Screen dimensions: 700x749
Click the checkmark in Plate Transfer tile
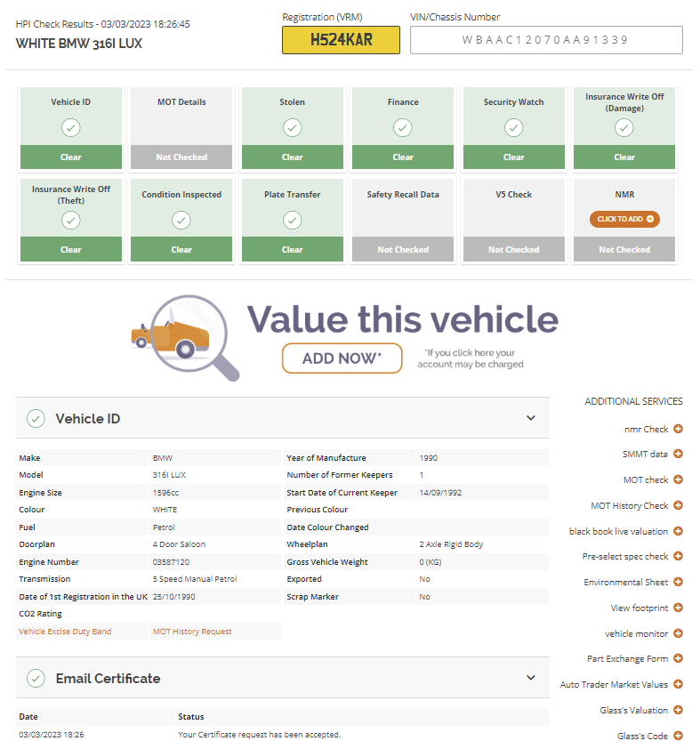(x=292, y=220)
